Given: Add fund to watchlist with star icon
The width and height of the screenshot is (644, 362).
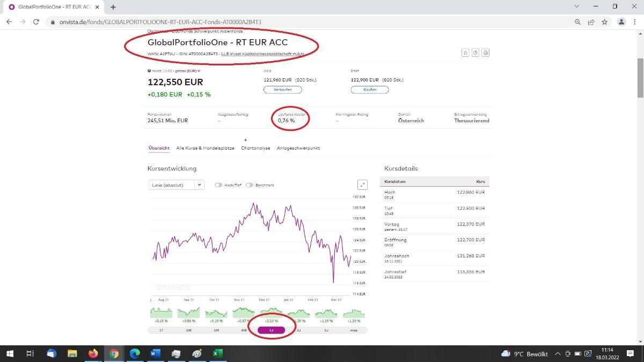Looking at the screenshot, I should pyautogui.click(x=465, y=53).
